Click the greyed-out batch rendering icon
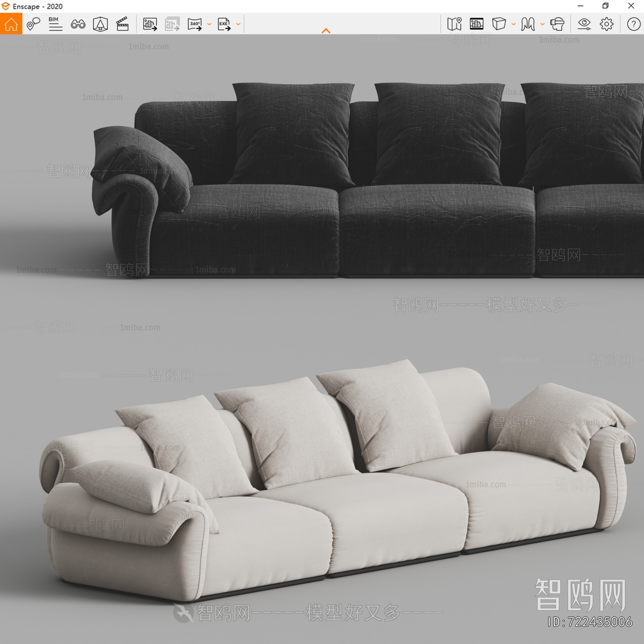 (172, 24)
